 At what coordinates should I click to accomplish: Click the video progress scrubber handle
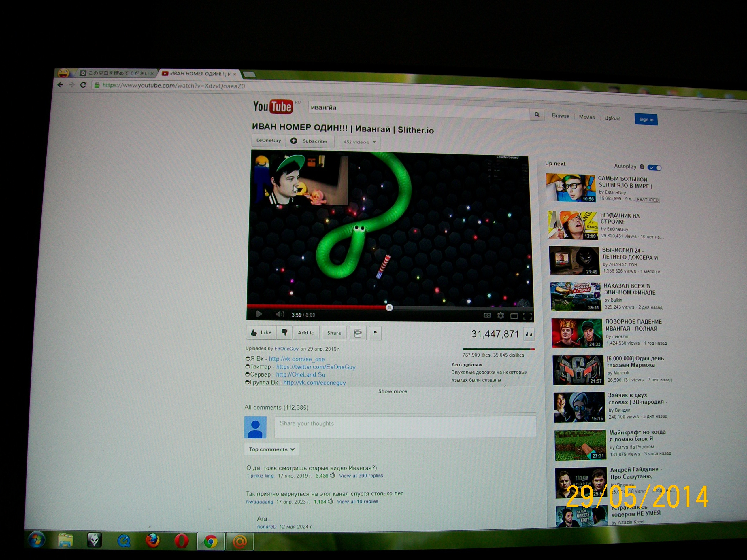pos(389,308)
